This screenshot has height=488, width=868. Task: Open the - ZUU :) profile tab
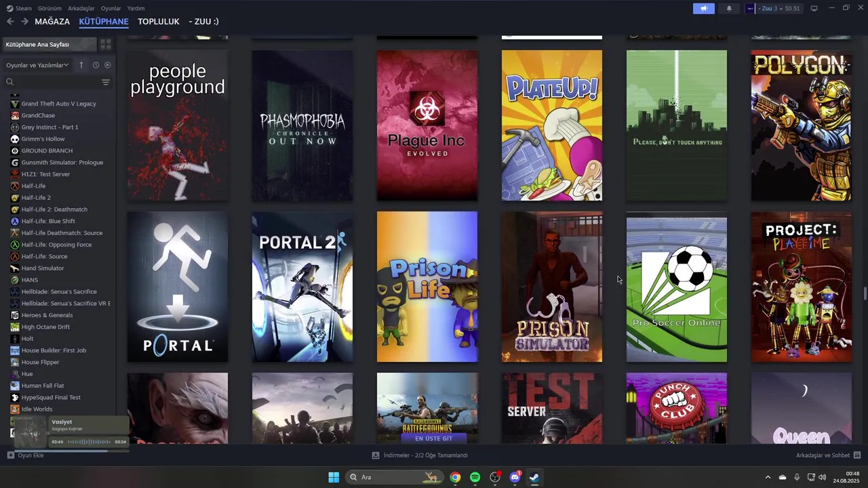(203, 22)
